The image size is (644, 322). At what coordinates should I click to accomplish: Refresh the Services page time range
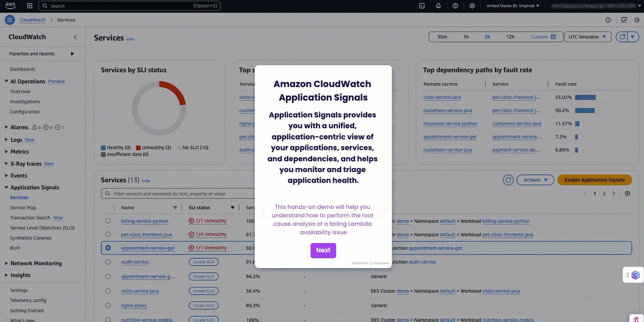[622, 37]
